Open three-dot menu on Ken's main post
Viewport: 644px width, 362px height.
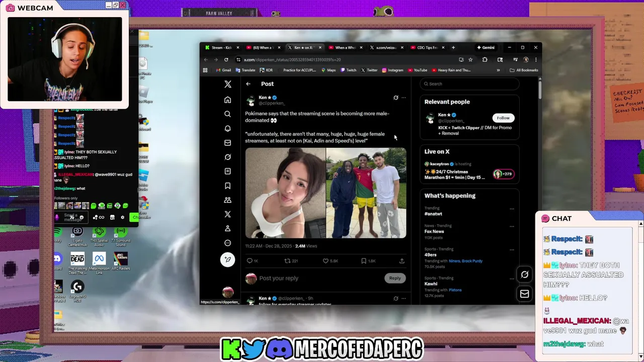pyautogui.click(x=404, y=98)
